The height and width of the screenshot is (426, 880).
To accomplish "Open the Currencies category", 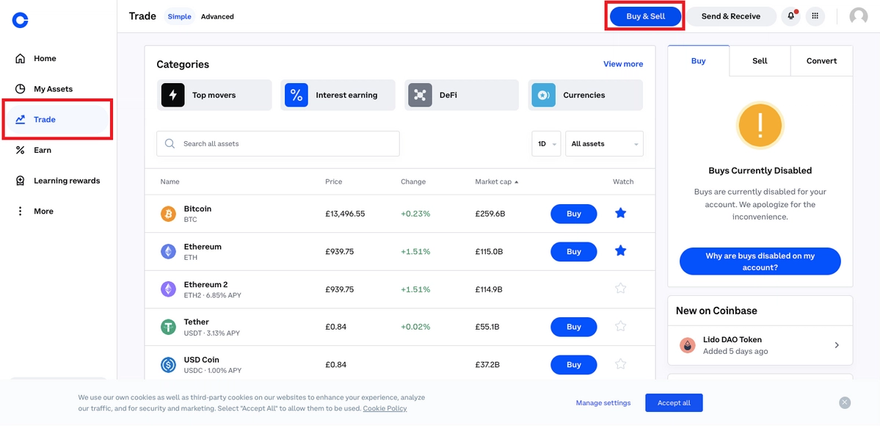I will click(x=585, y=95).
